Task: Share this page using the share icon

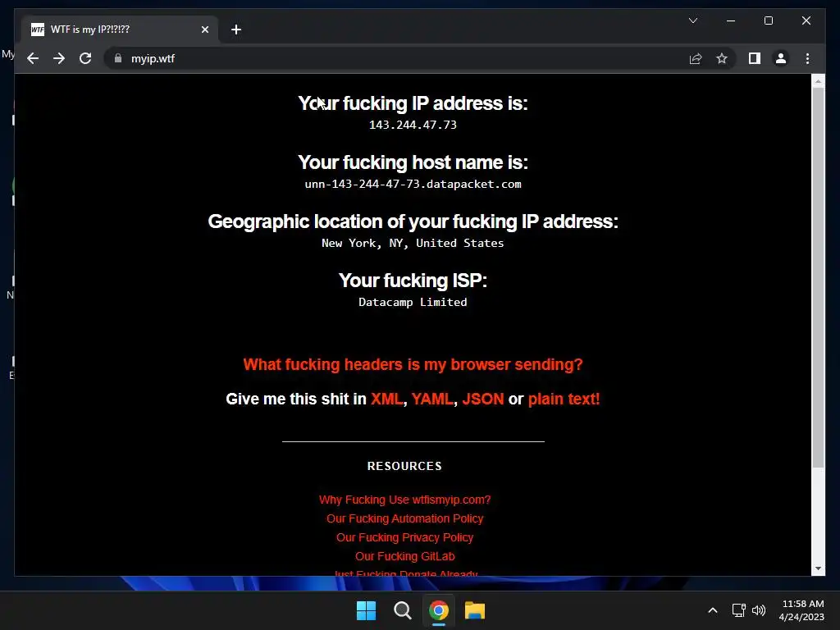Action: click(696, 58)
